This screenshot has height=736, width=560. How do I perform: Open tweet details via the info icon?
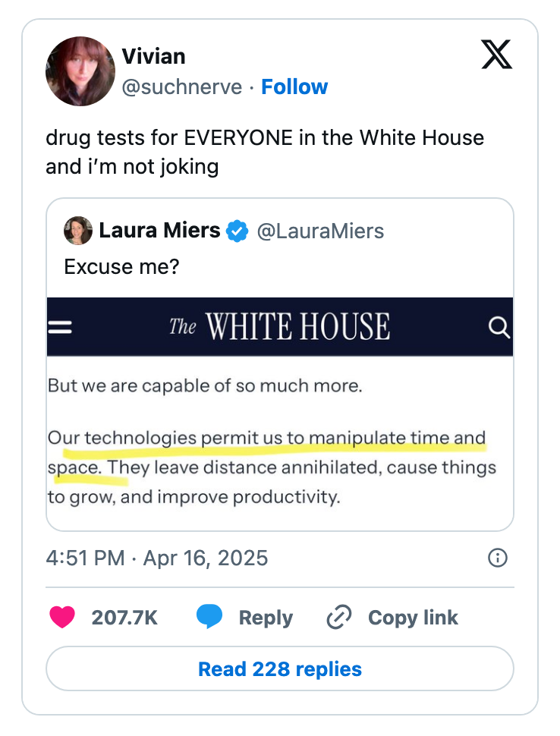point(498,558)
